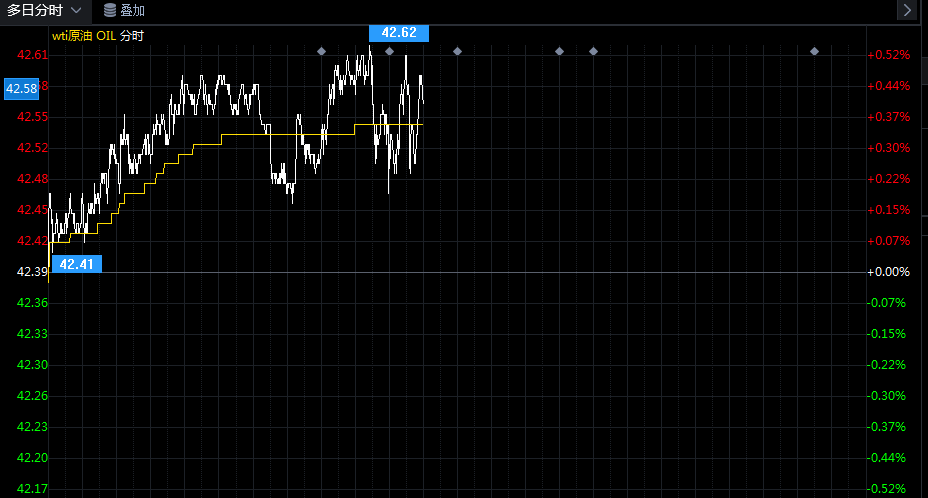This screenshot has height=498, width=928.
Task: Click the 42.41 low price label
Action: pos(77,264)
